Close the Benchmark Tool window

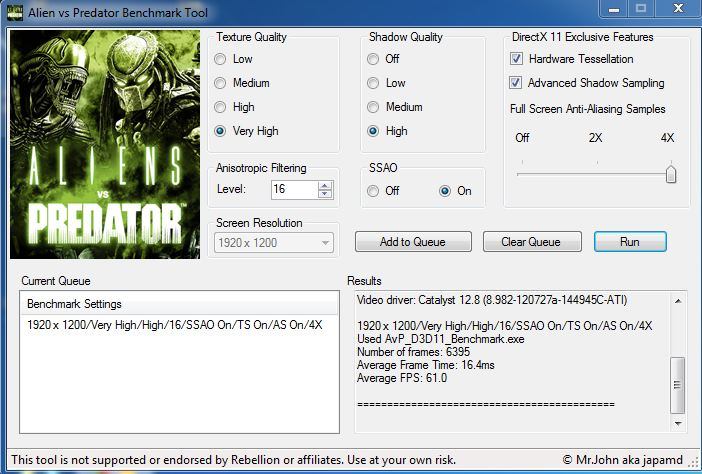tap(678, 9)
